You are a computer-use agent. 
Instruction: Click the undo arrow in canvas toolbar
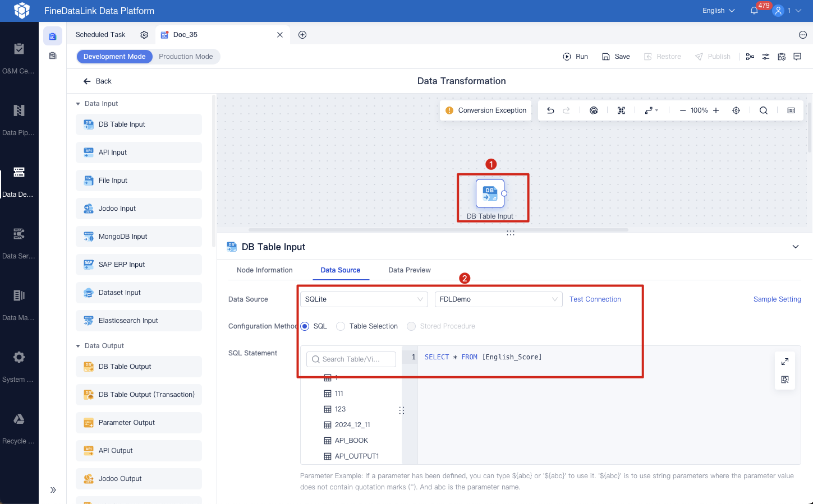point(550,110)
